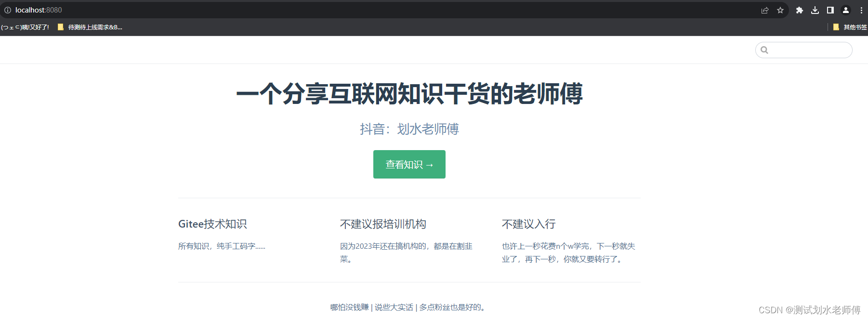The height and width of the screenshot is (319, 868).
Task: Click the search box in the site navbar
Action: 804,50
